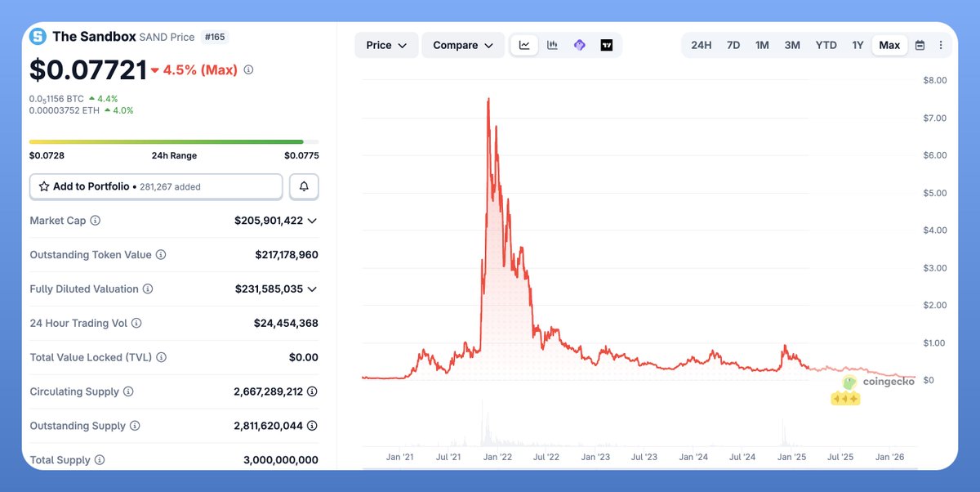The height and width of the screenshot is (492, 980).
Task: Click the price alert bell icon
Action: (304, 186)
